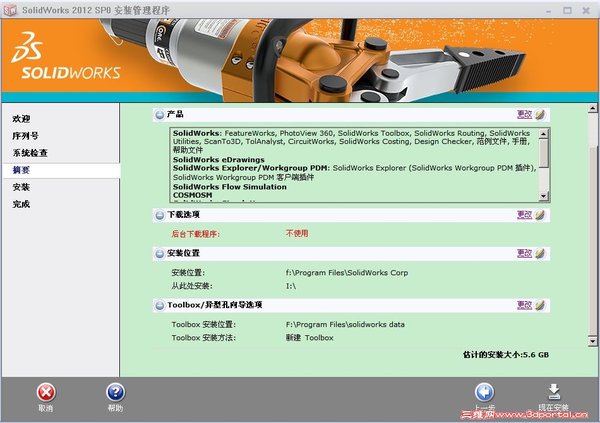Click the pencil icon in the 下载选项 section header
600x423 pixels.
[540, 215]
